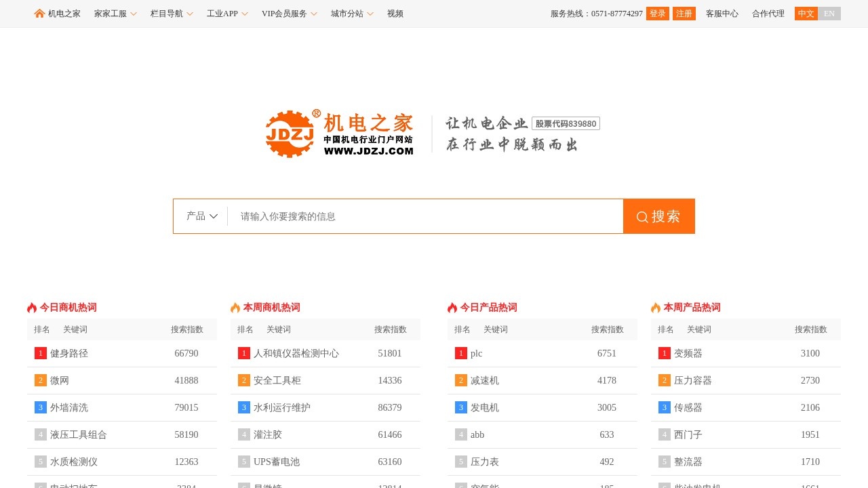Screen dimensions: 868x488
Task: Click the magnifier icon on the search button
Action: (x=642, y=216)
